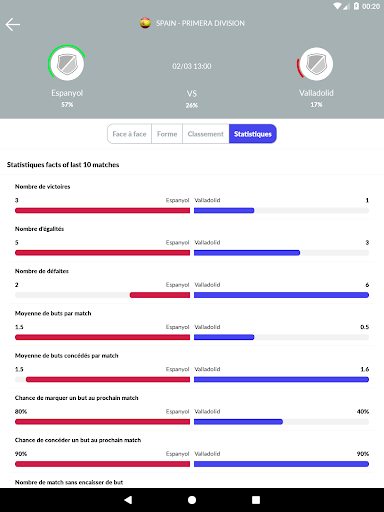Tap Valladolid's blue Nombre de défaites bar
384x512 pixels.
281,295
